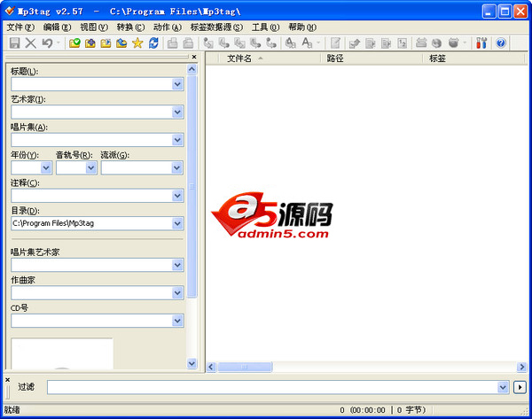This screenshot has width=532, height=419.
Task: Click the first grayed printer-like playlist icon
Action: tap(172, 43)
